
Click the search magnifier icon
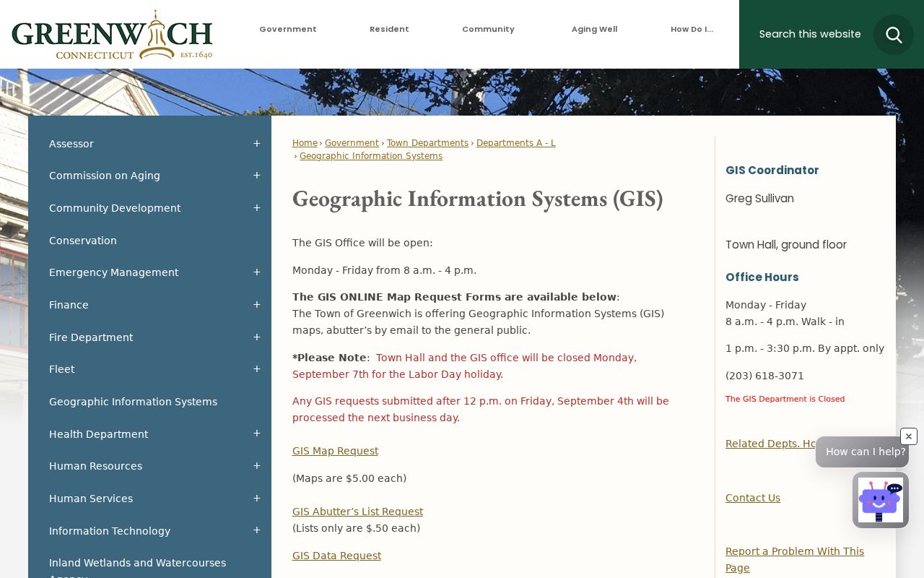[x=894, y=35]
